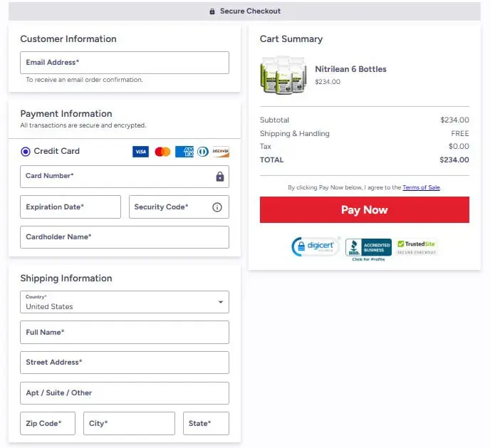Click the Mastercard logo icon
490x448 pixels.
(162, 152)
